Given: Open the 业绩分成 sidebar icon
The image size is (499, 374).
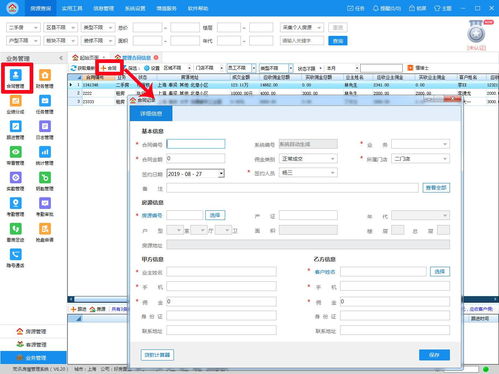Looking at the screenshot, I should click(x=16, y=104).
